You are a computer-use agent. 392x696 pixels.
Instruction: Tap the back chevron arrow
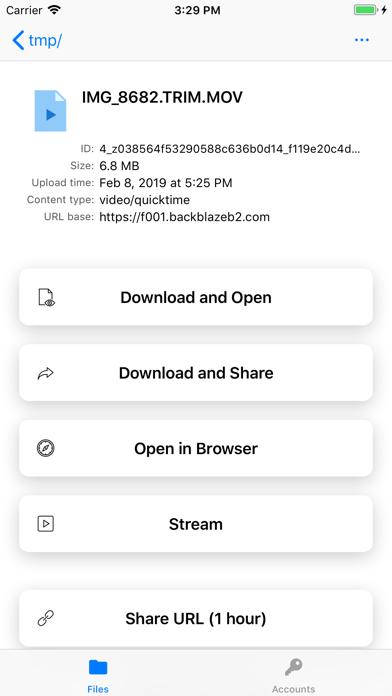pyautogui.click(x=18, y=40)
